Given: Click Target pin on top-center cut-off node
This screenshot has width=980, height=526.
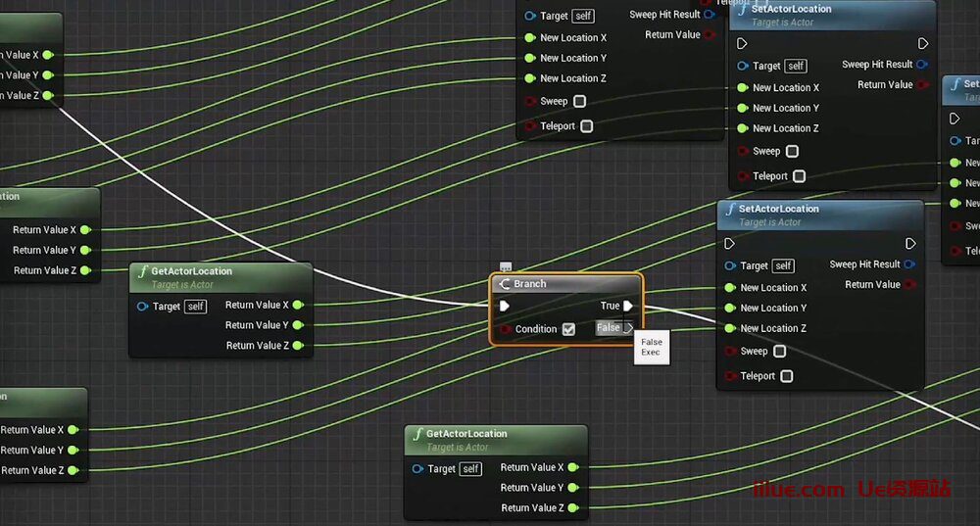Looking at the screenshot, I should click(x=530, y=16).
